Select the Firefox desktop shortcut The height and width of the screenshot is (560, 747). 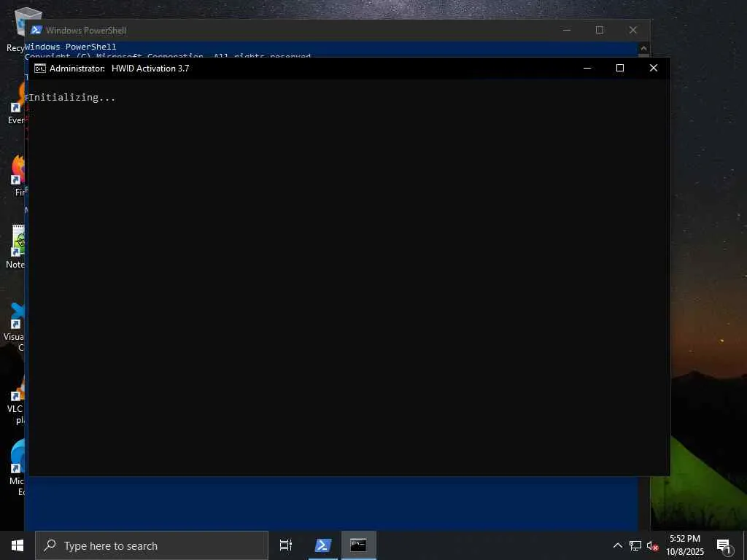18,175
